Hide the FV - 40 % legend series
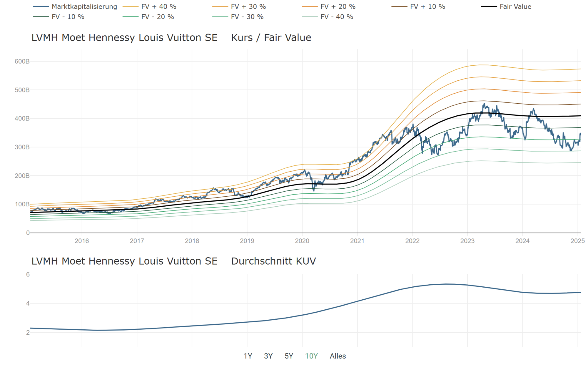The image size is (588, 365). click(337, 17)
